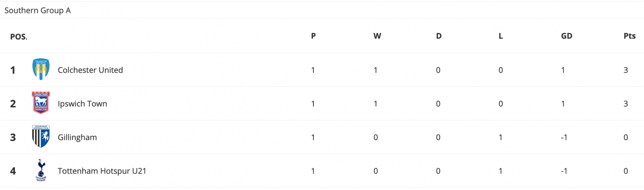Click the GD column header
The width and height of the screenshot is (644, 190).
[x=566, y=36]
